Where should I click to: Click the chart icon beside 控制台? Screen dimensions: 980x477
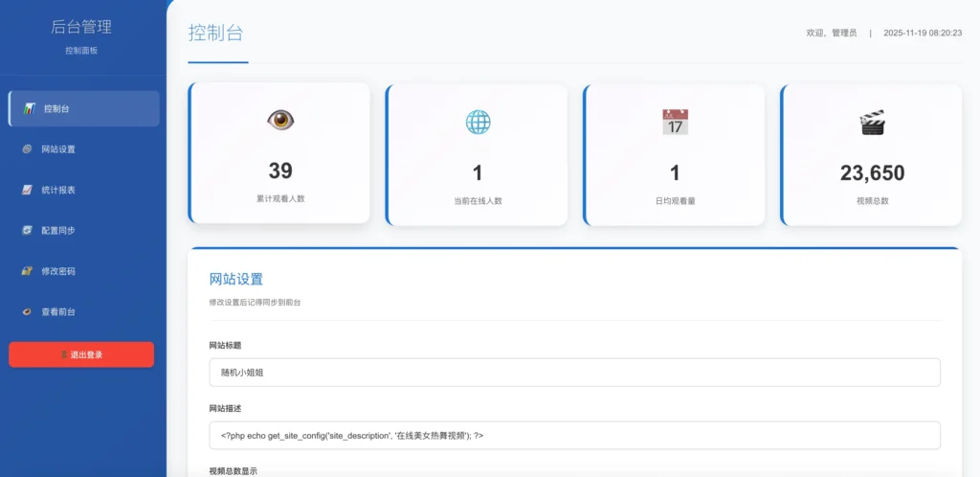click(30, 109)
